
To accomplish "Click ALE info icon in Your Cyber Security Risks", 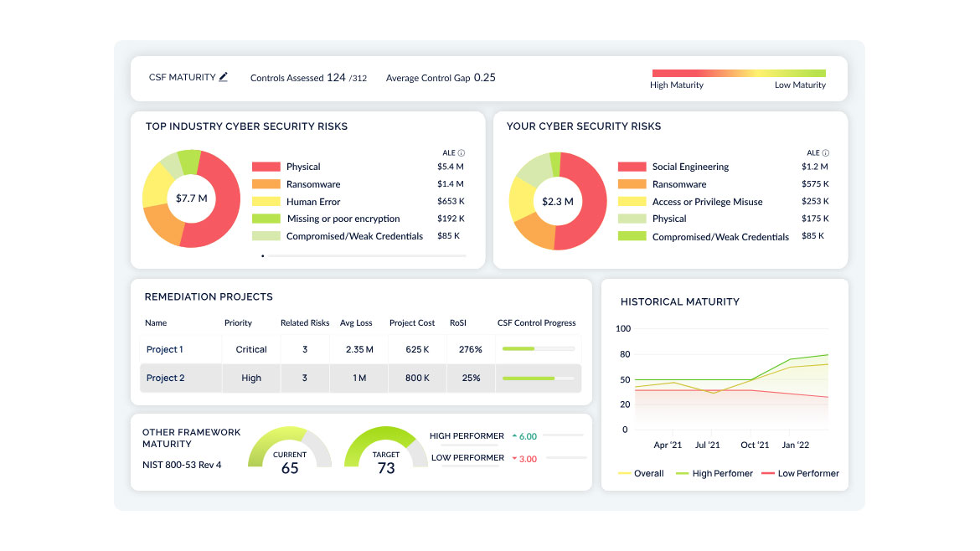I will coord(825,153).
